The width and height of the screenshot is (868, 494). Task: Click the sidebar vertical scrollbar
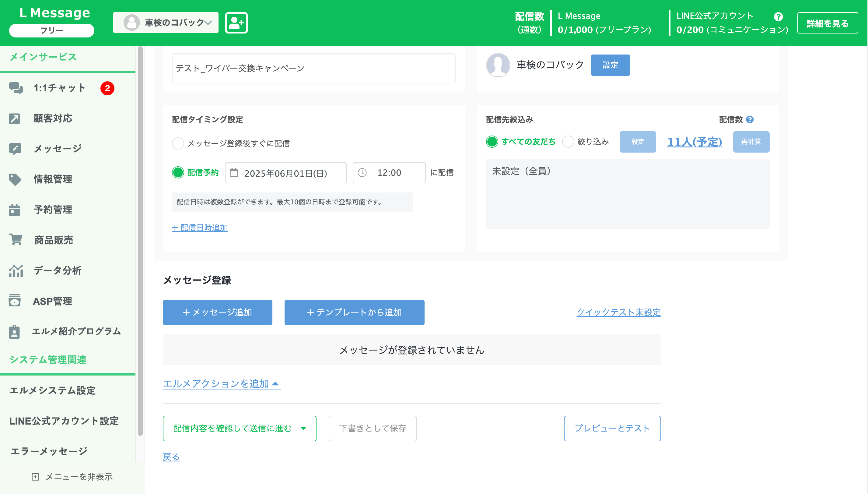click(140, 241)
